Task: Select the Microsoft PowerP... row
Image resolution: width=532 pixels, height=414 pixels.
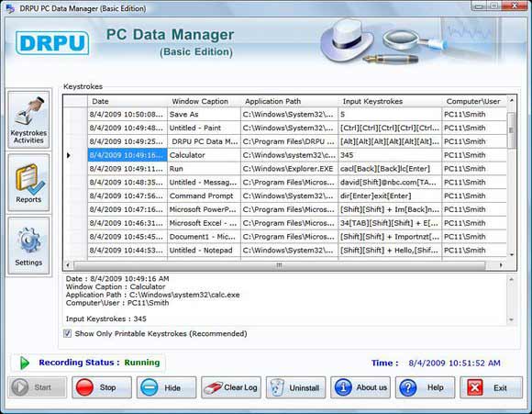Action: 204,209
